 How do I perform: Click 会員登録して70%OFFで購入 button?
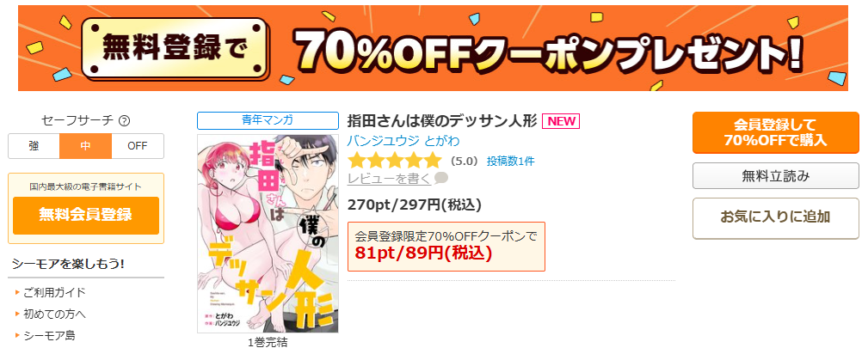[776, 133]
